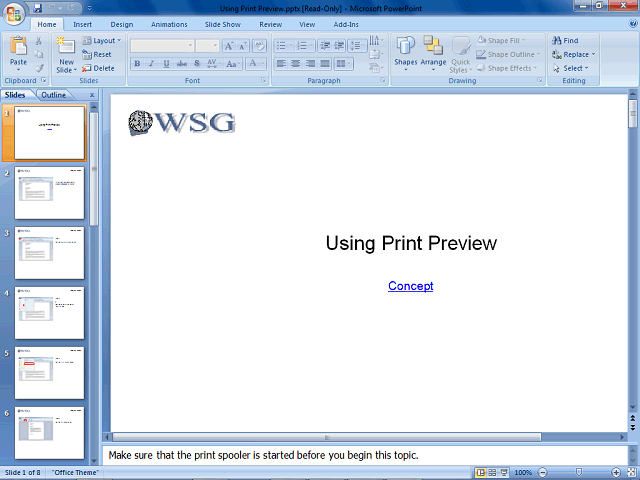Click the zoom slider handle
The width and height of the screenshot is (640, 480).
pyautogui.click(x=579, y=473)
